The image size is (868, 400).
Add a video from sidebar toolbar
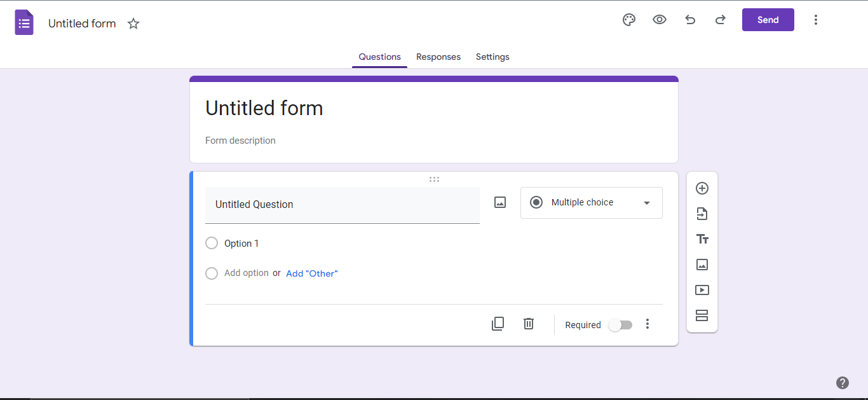click(702, 290)
